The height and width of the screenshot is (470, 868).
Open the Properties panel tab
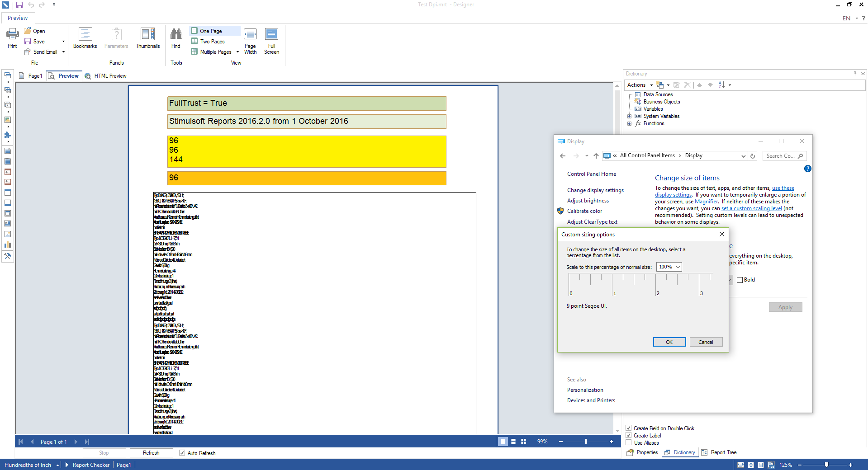point(643,452)
